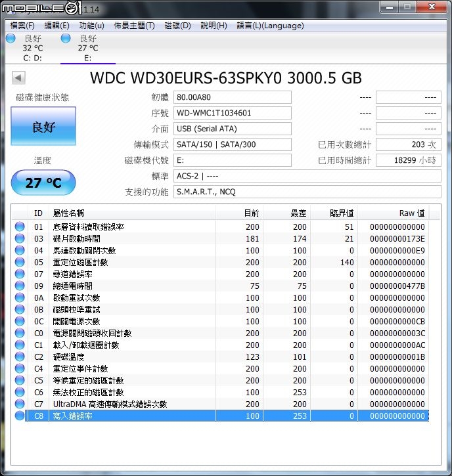Open the 功能(u) menu
This screenshot has width=452, height=476.
pos(91,26)
